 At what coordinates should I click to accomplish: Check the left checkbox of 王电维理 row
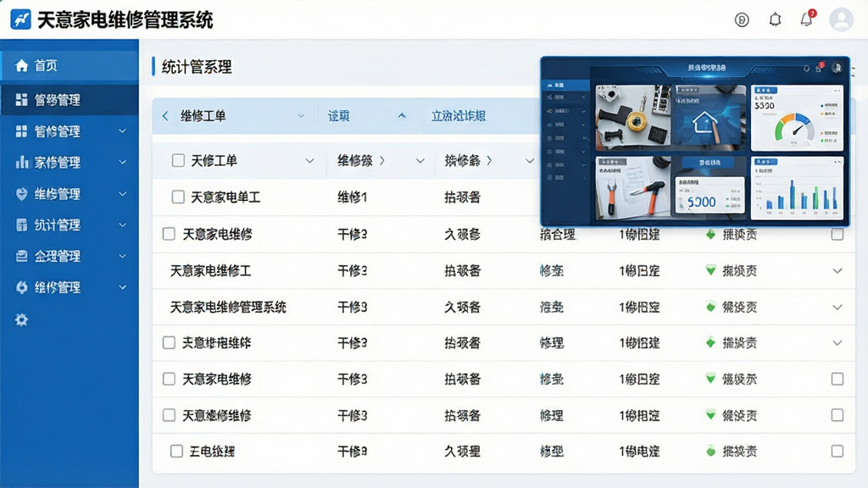point(176,452)
